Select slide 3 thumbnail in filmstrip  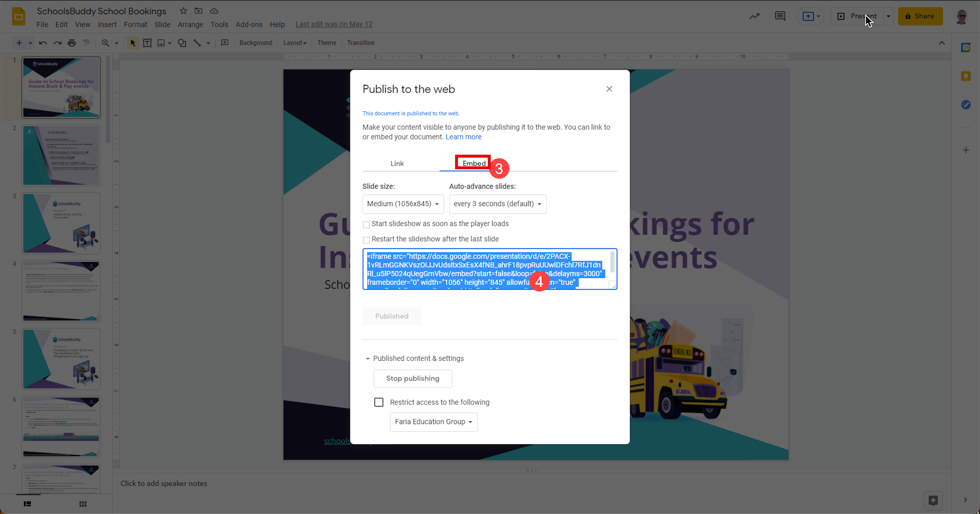61,223
